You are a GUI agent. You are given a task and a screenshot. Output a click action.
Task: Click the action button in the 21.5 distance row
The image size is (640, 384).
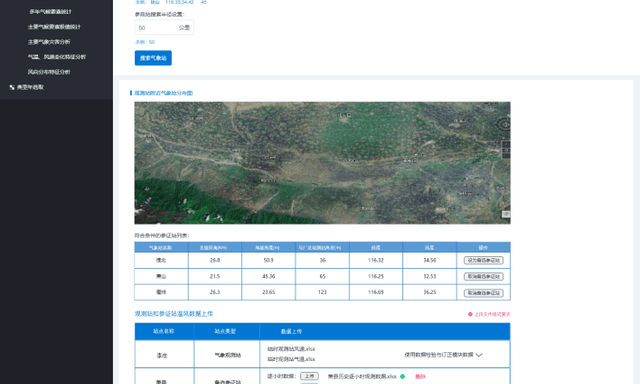tap(484, 277)
